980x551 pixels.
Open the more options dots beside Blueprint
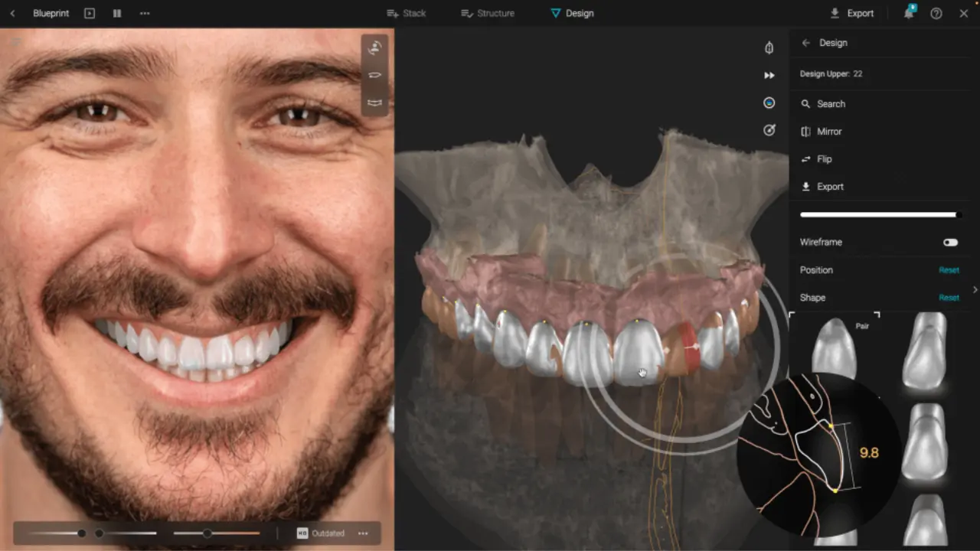[x=145, y=13]
